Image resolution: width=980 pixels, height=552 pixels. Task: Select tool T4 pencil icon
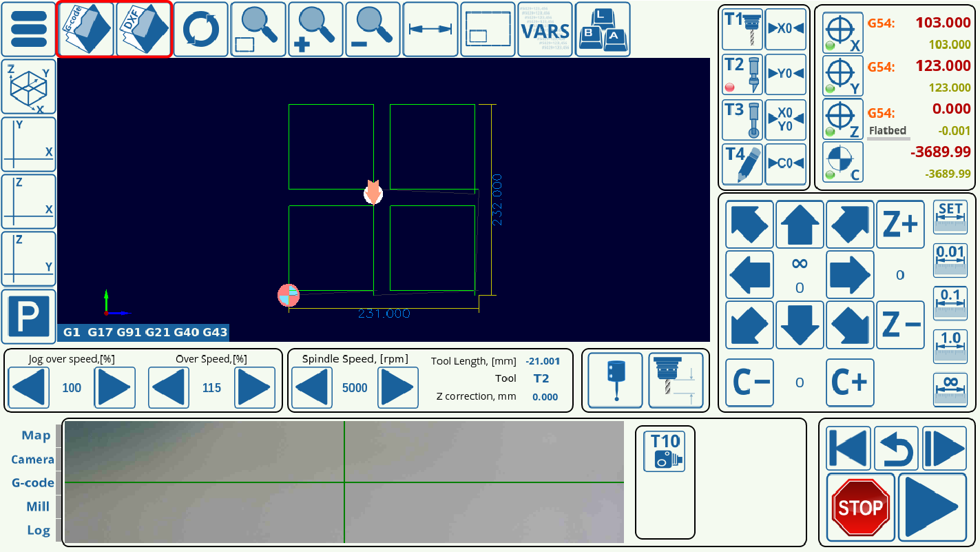click(x=742, y=164)
